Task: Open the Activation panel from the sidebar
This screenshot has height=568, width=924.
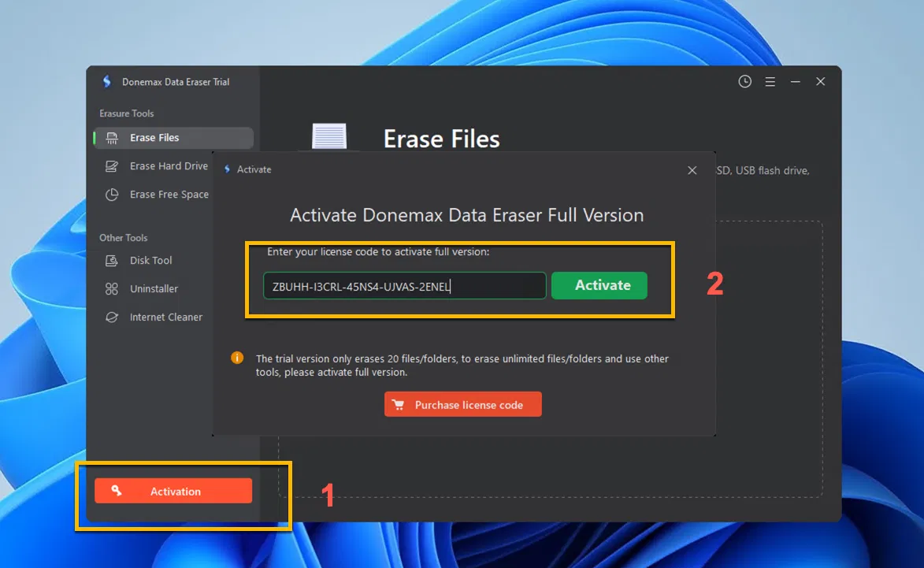Action: tap(173, 490)
